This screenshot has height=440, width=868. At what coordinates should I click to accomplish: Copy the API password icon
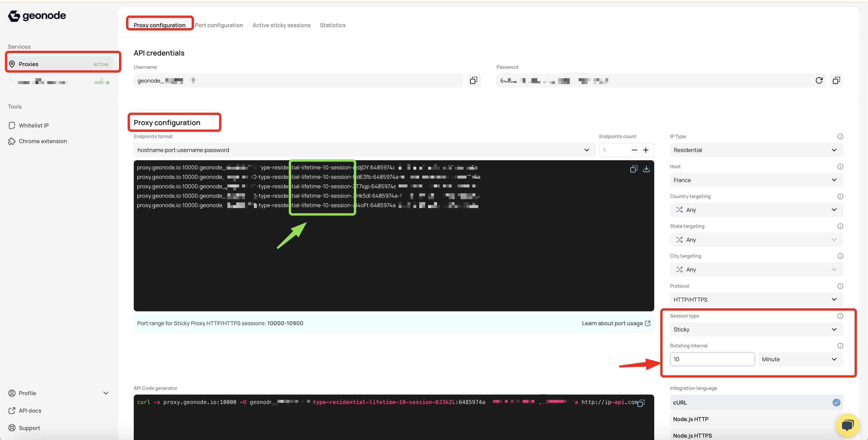(836, 81)
